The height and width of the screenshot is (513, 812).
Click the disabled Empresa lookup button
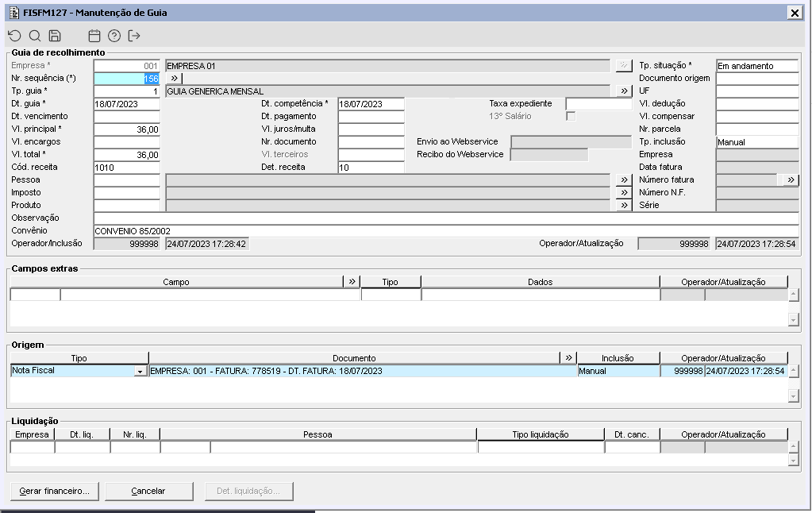pyautogui.click(x=624, y=65)
